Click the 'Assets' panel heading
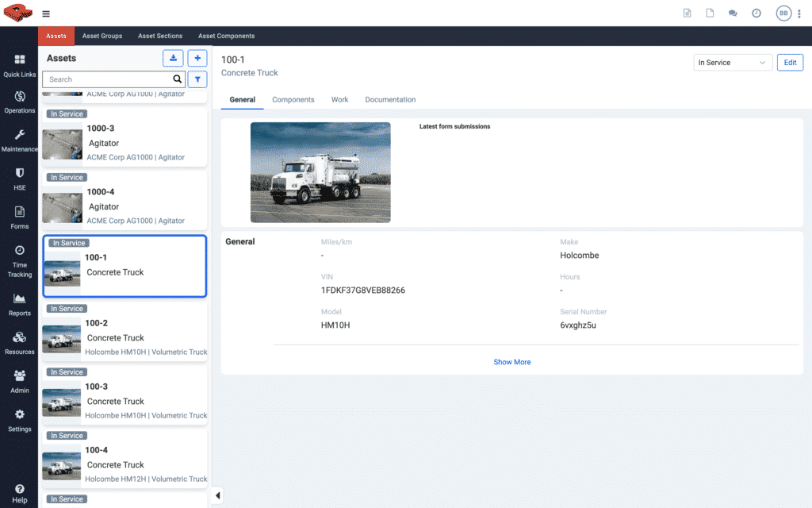The height and width of the screenshot is (508, 812). [x=61, y=58]
